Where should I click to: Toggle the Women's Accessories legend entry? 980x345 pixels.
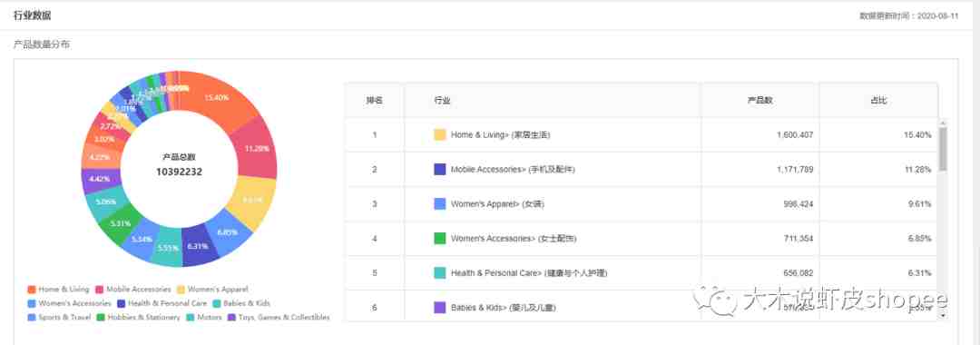pos(69,303)
